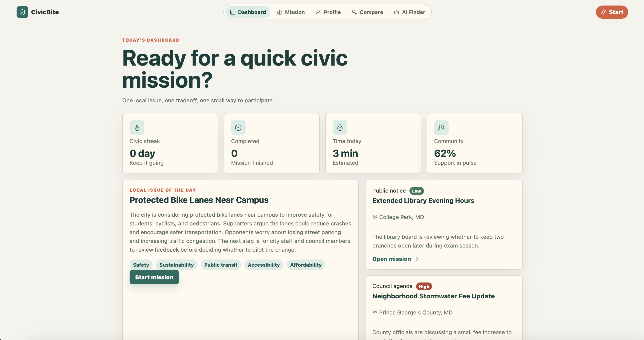The height and width of the screenshot is (340, 644).
Task: Open the AI Finder tab
Action: [x=409, y=12]
